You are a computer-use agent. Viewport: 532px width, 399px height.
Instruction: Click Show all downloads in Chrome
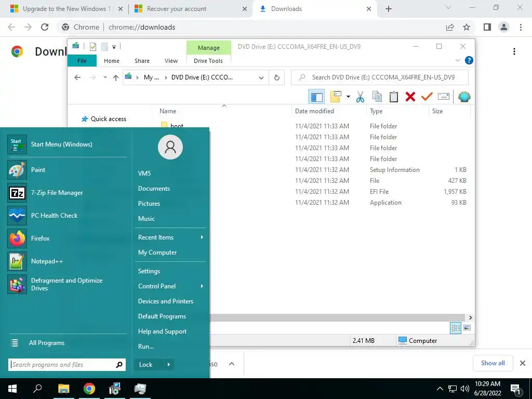click(493, 363)
